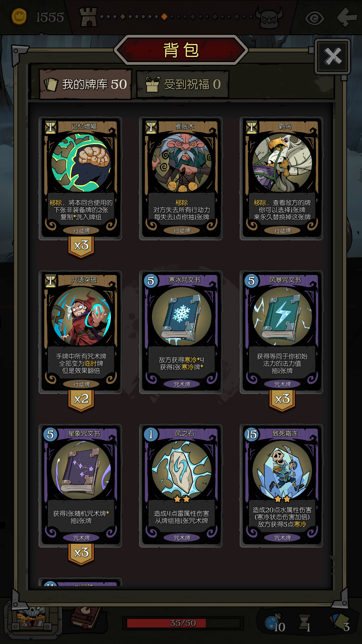Viewport: 362px width, 644px height.
Task: Click the gold crown coin icon
Action: (19, 16)
